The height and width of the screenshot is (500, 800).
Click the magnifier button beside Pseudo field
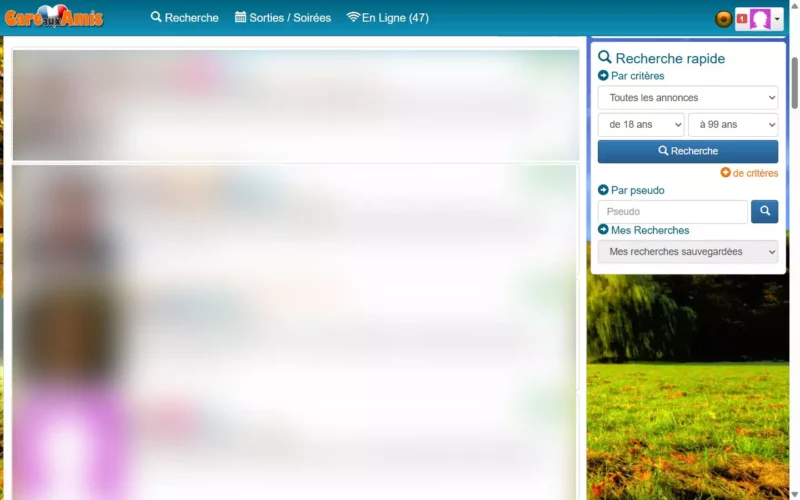pos(764,211)
